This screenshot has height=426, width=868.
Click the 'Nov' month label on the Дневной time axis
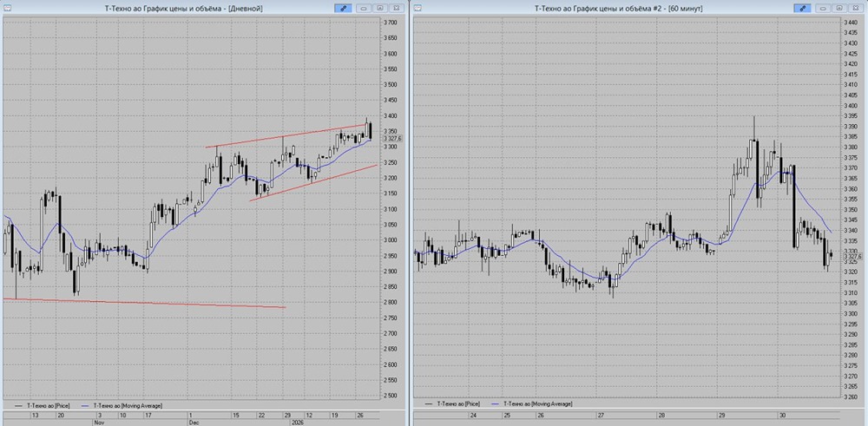pos(100,421)
